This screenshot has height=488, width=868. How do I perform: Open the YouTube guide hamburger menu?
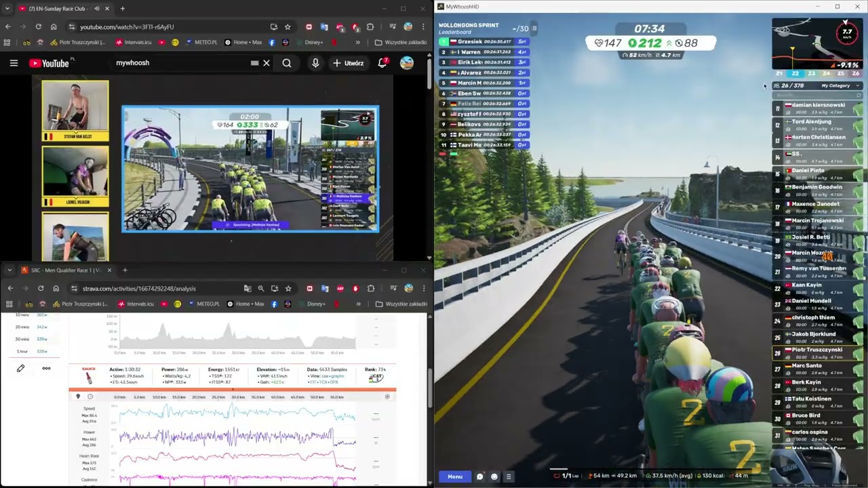tap(14, 63)
